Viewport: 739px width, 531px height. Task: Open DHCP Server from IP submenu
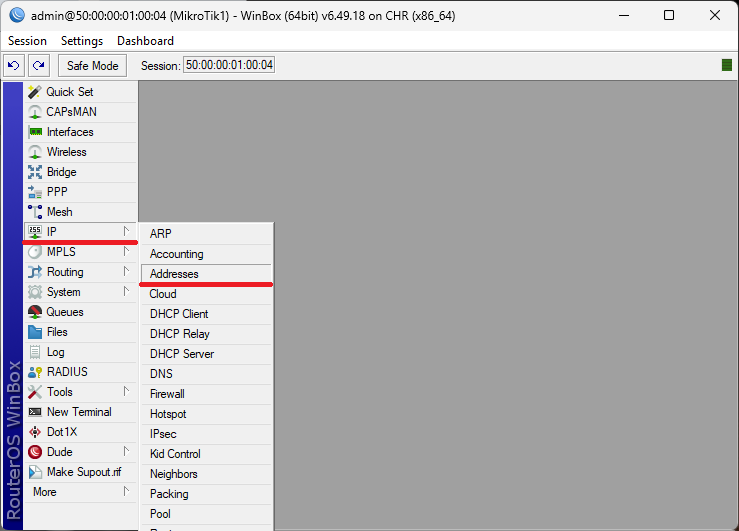pos(181,354)
